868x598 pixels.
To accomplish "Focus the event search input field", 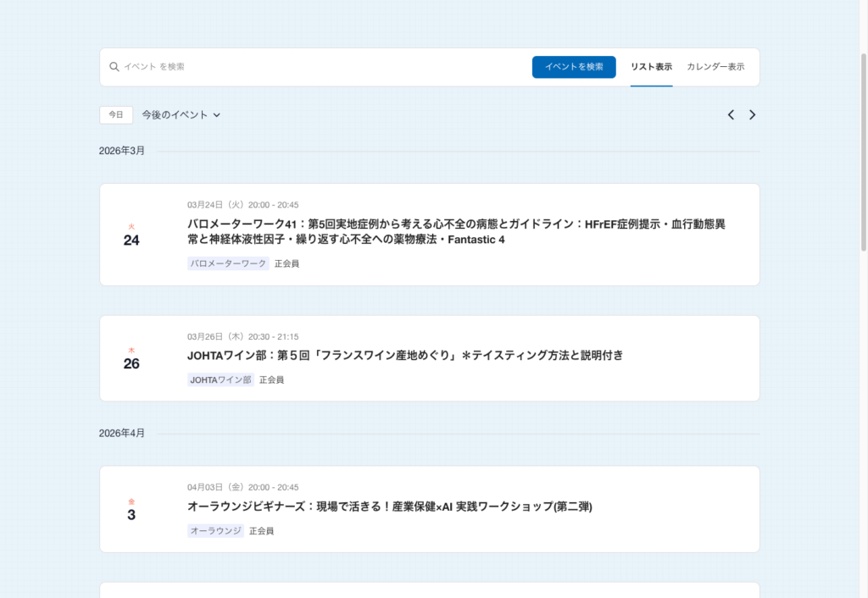I will pos(322,67).
